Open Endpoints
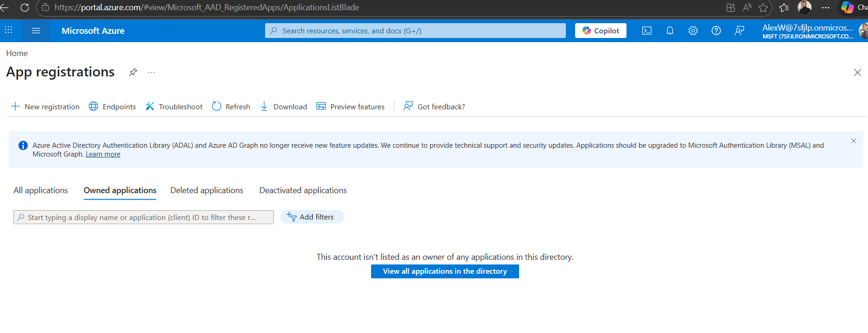868x333 pixels. tap(112, 107)
